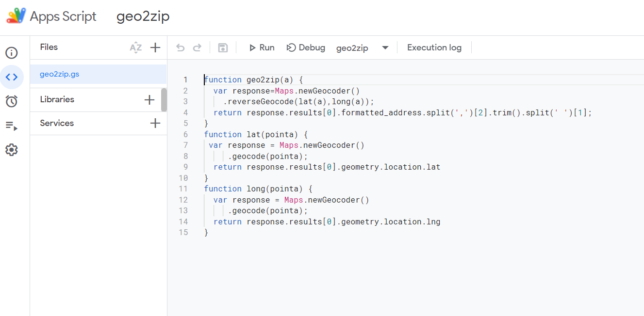View Executions using the sidebar icon
The image size is (644, 316).
click(12, 125)
